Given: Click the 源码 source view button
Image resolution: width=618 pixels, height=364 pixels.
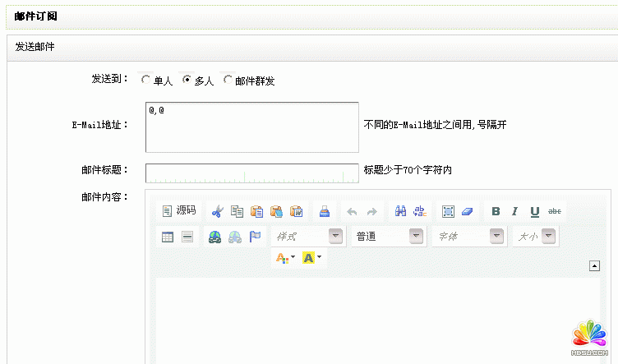Looking at the screenshot, I should coord(178,211).
